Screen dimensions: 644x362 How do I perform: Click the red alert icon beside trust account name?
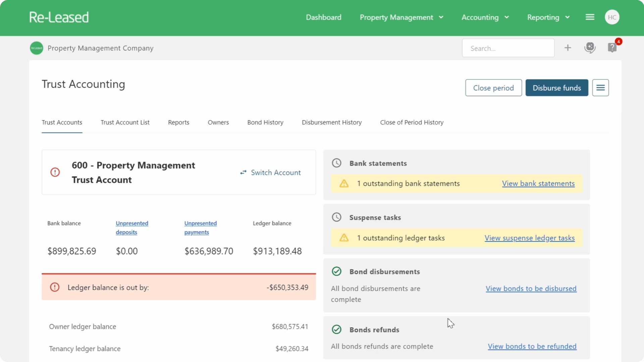point(55,172)
